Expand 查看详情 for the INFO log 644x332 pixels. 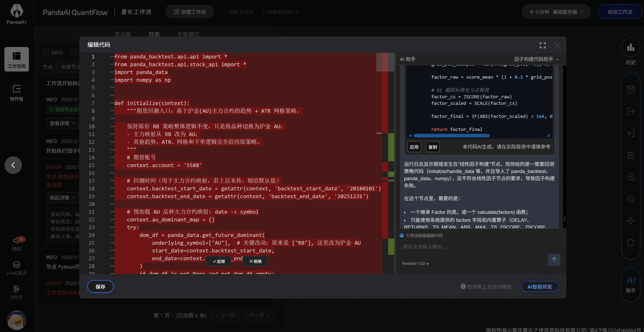[62, 123]
